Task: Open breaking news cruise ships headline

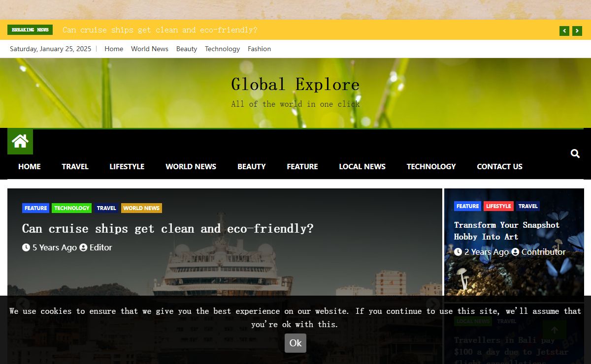Action: (x=160, y=30)
